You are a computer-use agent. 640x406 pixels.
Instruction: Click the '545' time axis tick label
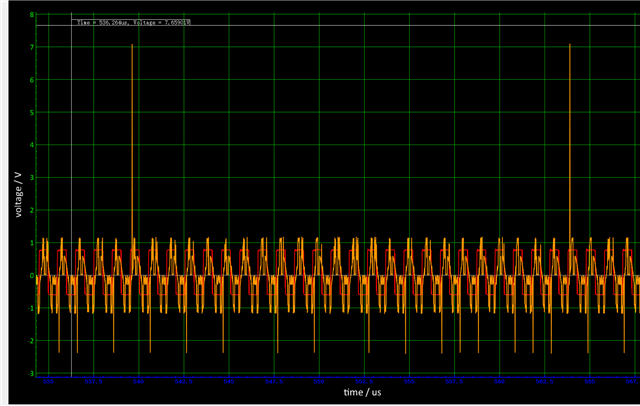coord(229,382)
